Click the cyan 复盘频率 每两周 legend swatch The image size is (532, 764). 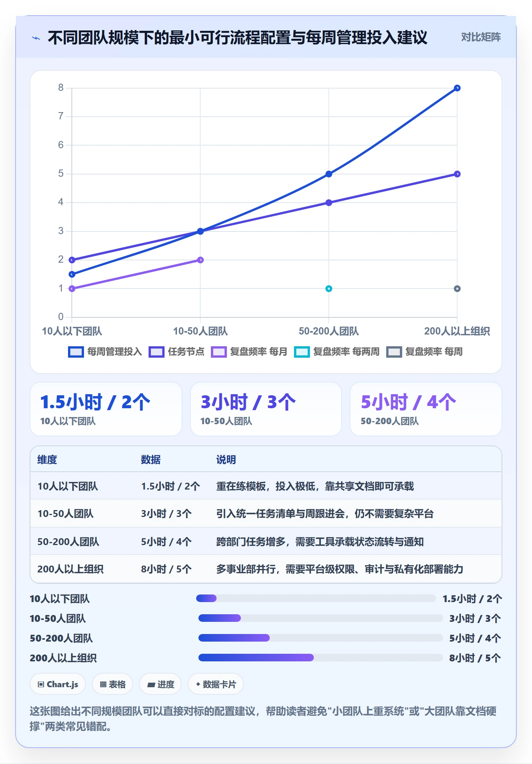pyautogui.click(x=302, y=352)
